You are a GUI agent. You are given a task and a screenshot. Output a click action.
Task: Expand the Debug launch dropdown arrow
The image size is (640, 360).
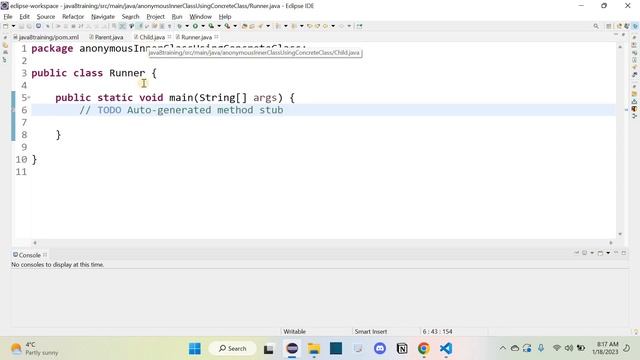(187, 26)
